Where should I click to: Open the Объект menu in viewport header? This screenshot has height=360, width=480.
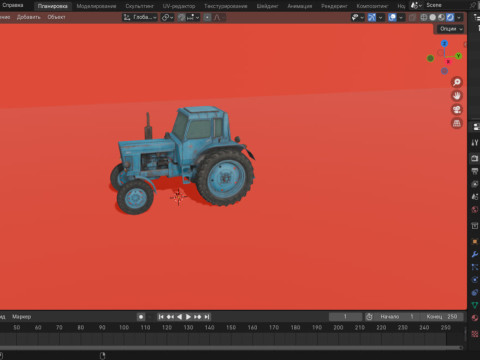[56, 17]
